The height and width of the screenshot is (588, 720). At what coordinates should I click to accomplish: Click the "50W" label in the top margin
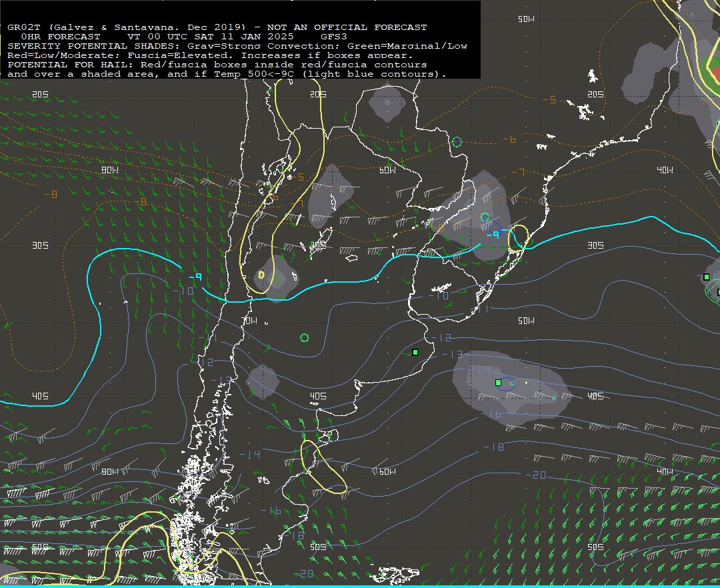[x=526, y=19]
